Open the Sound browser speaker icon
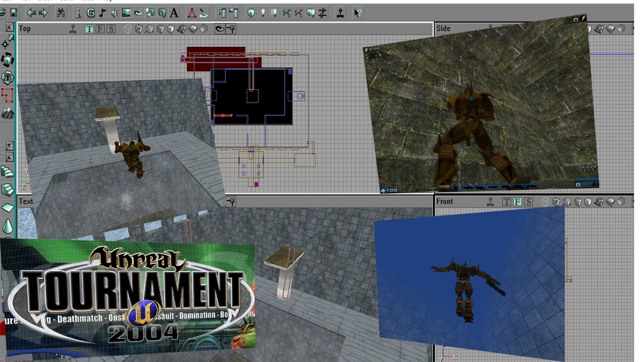This screenshot has height=362, width=644. click(115, 13)
